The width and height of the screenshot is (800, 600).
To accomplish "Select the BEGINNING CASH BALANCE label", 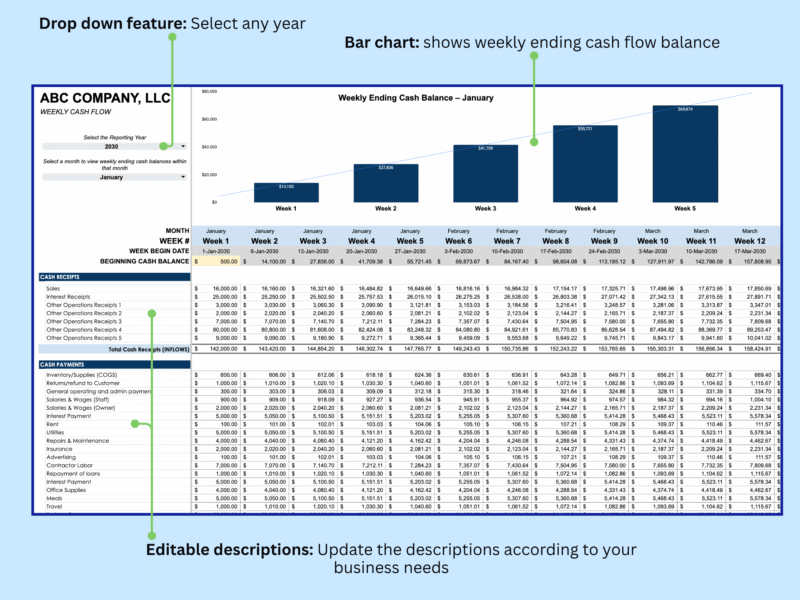I will tap(144, 261).
